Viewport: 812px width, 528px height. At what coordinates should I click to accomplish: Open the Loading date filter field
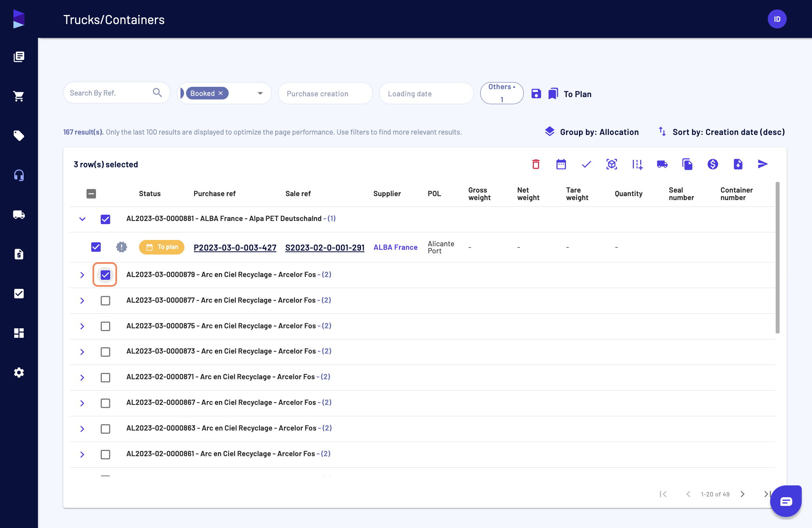pos(426,93)
